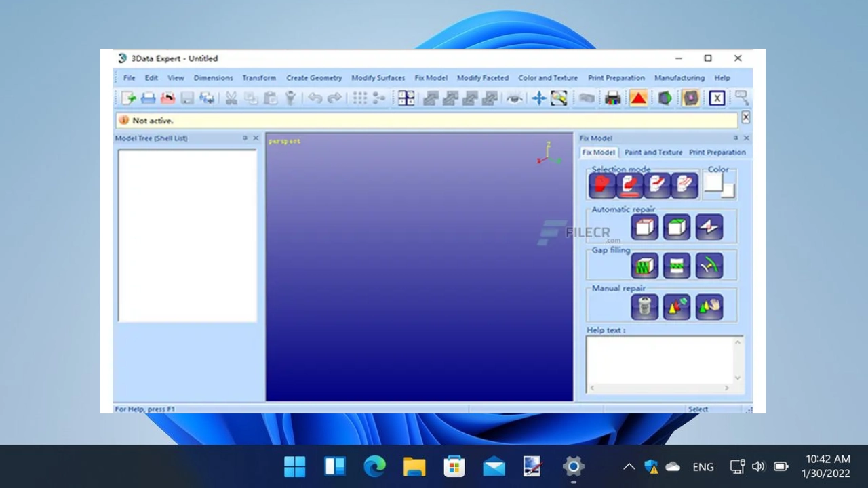Open the Windows Start menu

click(x=295, y=466)
